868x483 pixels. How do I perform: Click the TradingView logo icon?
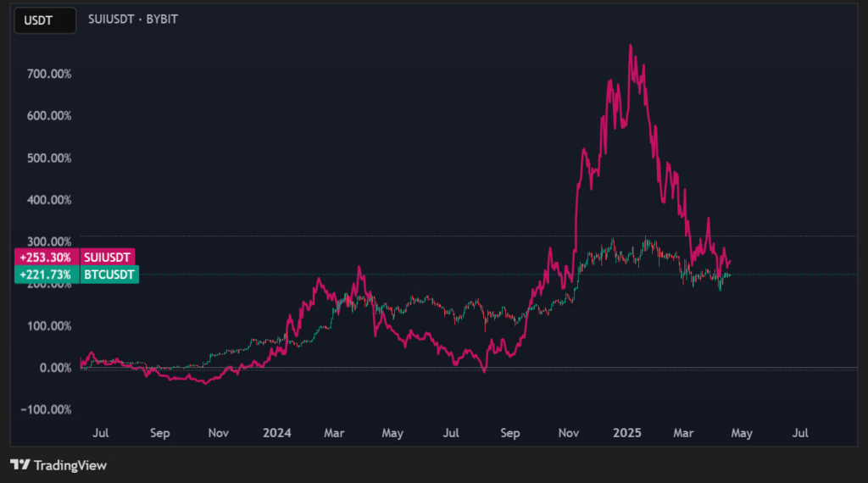20,465
